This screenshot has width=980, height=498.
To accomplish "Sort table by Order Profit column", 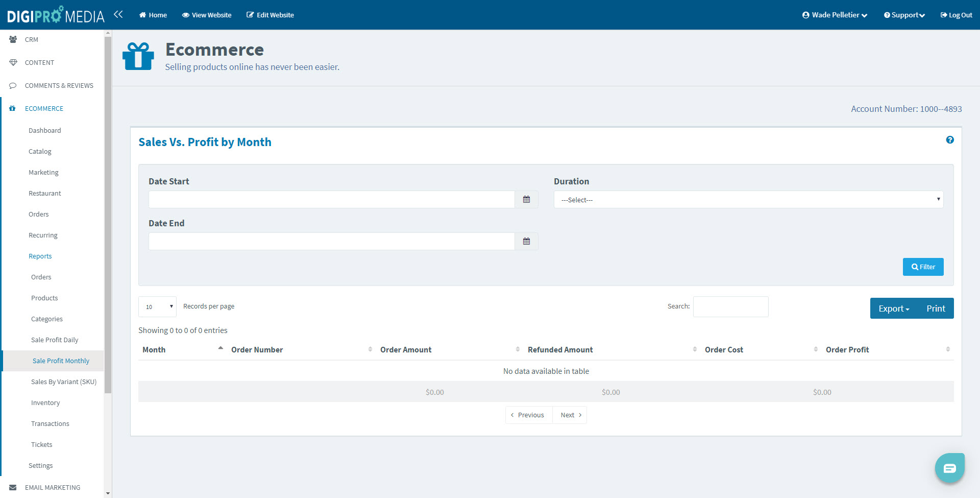I will point(888,350).
